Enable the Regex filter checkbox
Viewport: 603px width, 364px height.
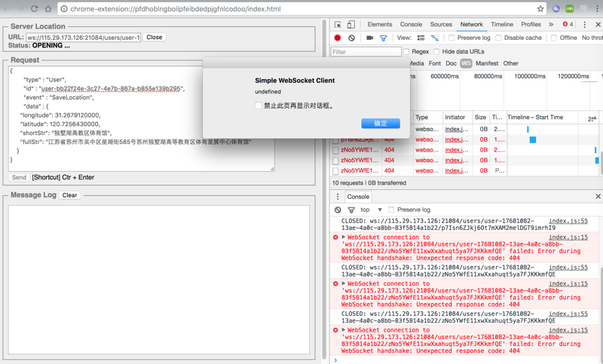click(x=406, y=51)
